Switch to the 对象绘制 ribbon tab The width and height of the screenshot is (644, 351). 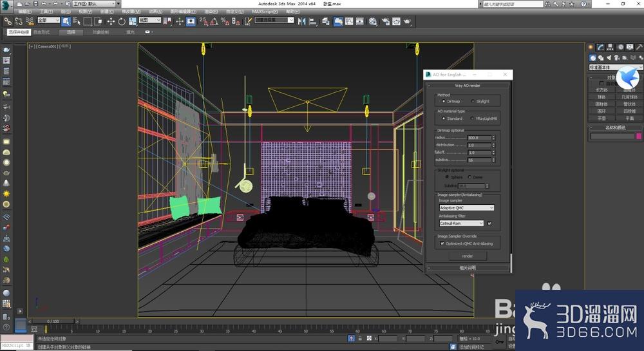coord(100,32)
